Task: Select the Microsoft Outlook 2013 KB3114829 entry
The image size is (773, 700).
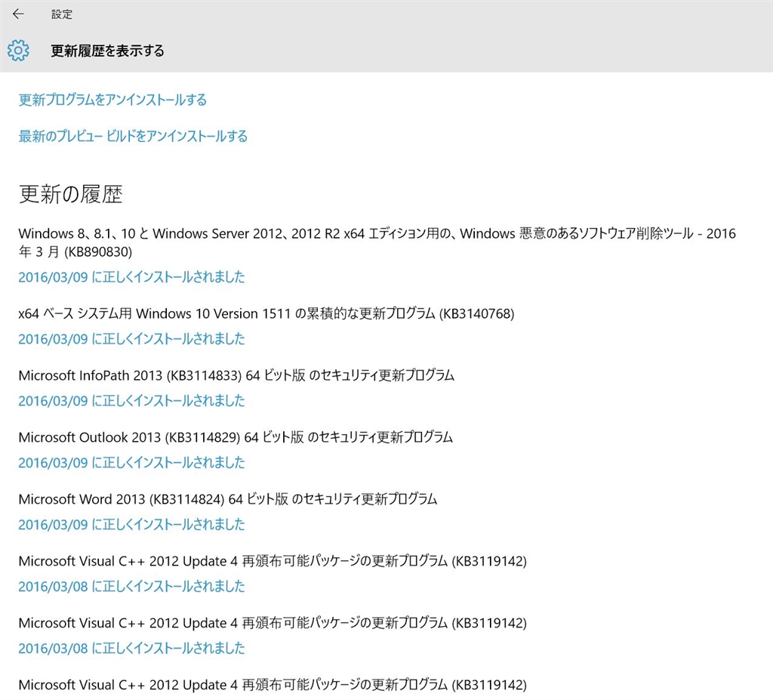Action: 236,437
